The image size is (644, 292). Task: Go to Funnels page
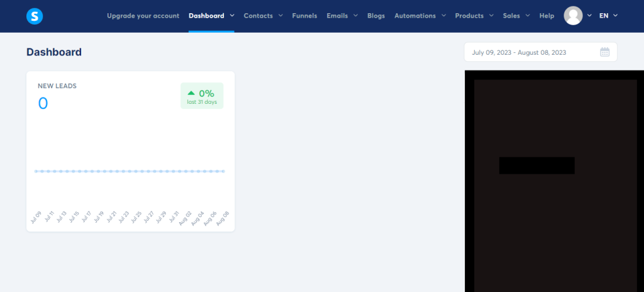coord(304,16)
